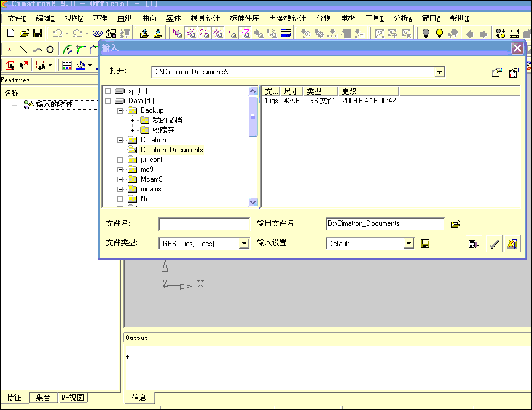Click the import folder with down arrow

pos(157,33)
